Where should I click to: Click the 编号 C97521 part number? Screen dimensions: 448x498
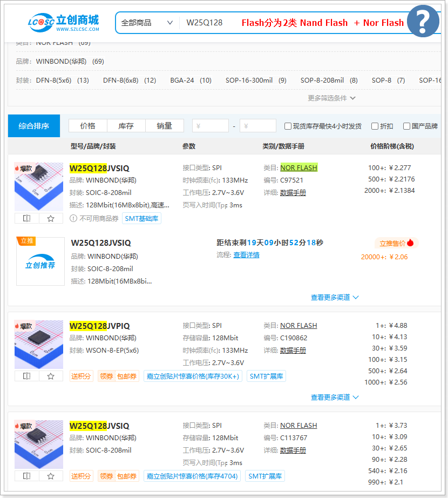291,180
